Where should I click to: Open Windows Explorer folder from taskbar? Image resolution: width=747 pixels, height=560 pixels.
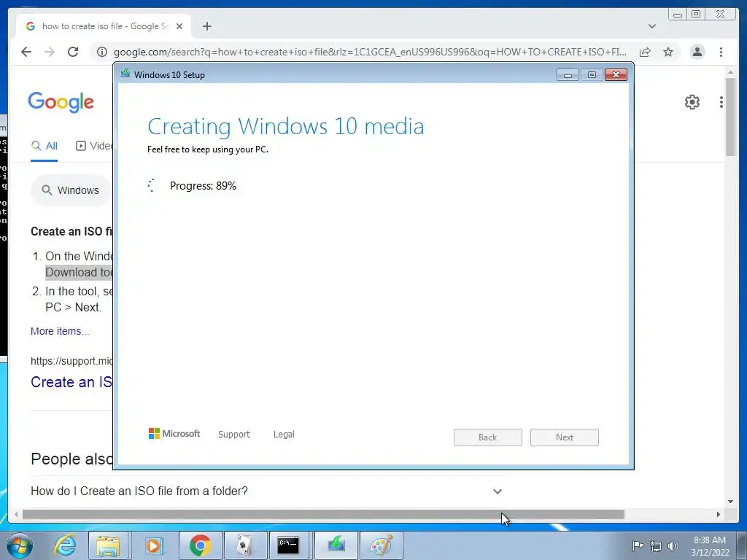tap(108, 545)
